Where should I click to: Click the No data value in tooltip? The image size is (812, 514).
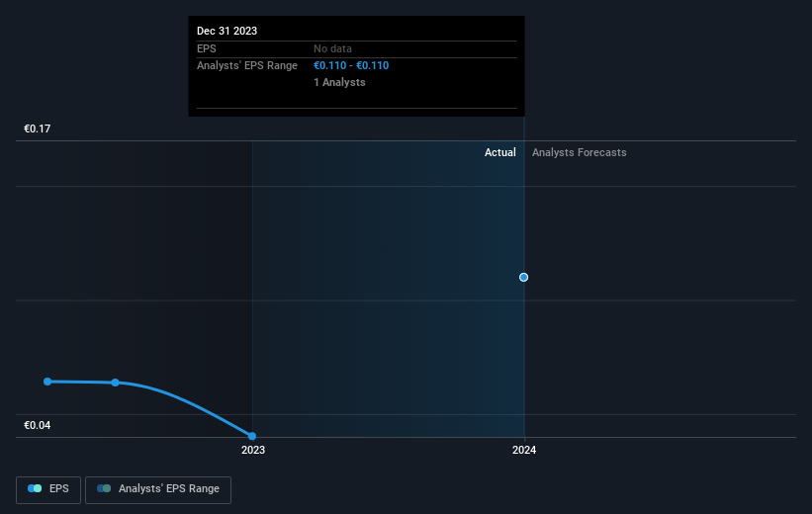(x=332, y=48)
